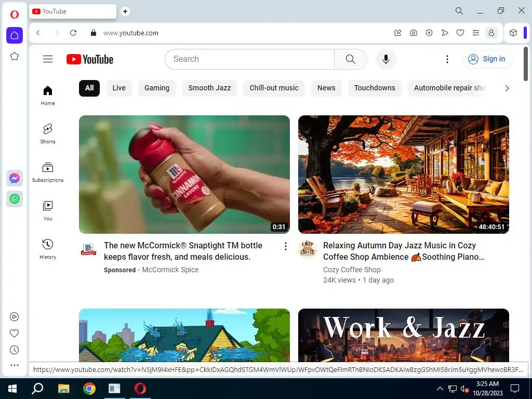Open the Opera profile account icon
532x399 pixels.
click(x=491, y=33)
